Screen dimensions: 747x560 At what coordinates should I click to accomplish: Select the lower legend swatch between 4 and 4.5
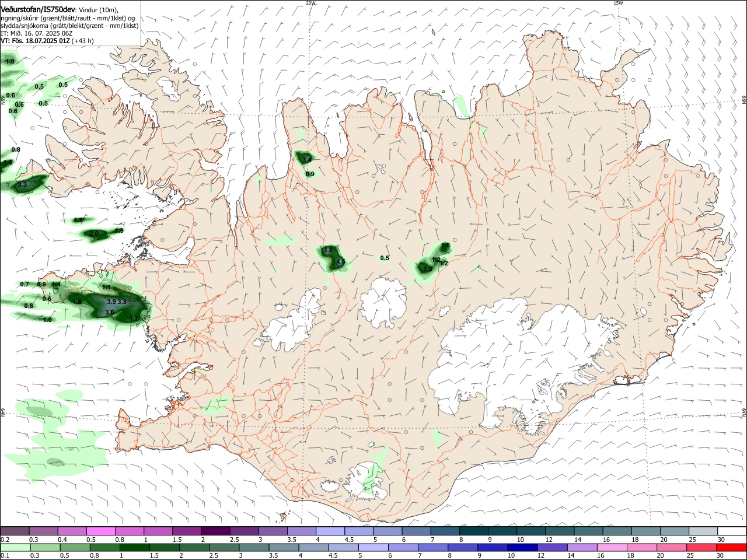click(x=314, y=547)
